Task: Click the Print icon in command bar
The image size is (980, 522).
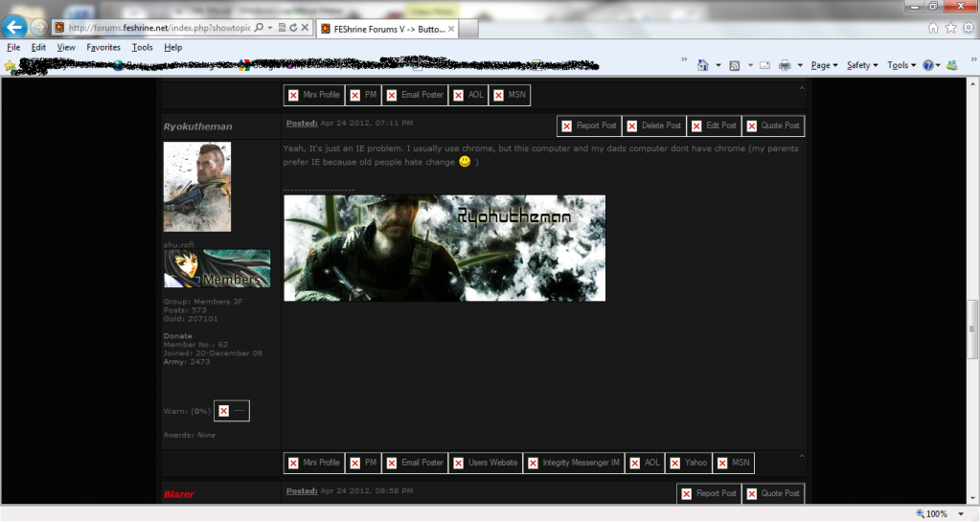Action: 785,65
